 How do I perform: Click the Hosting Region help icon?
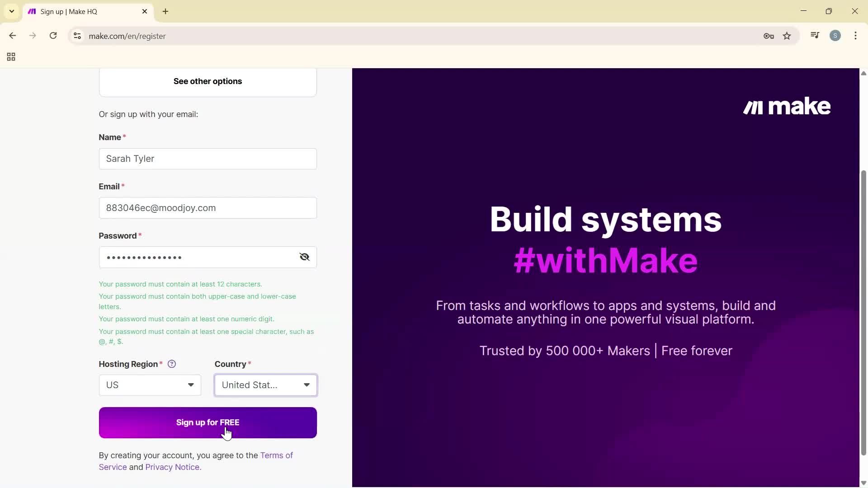coord(172,364)
